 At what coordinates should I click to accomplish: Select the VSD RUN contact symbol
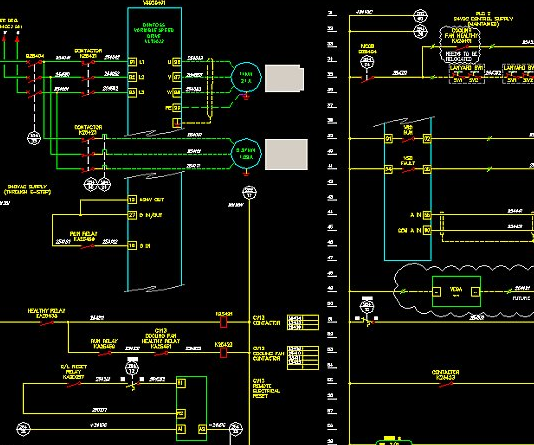[408, 139]
